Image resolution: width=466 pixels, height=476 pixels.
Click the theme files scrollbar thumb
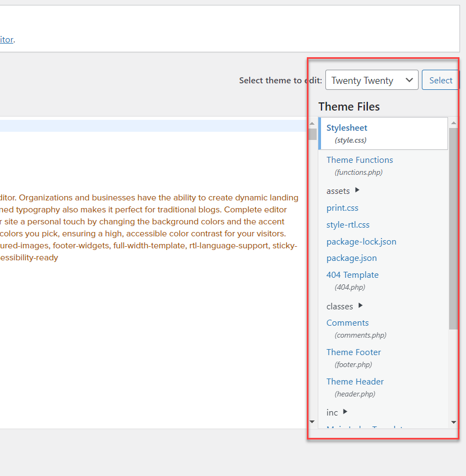pyautogui.click(x=453, y=228)
